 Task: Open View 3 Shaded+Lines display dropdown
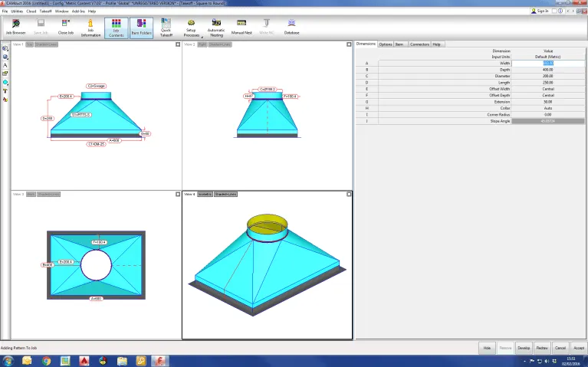tap(49, 194)
